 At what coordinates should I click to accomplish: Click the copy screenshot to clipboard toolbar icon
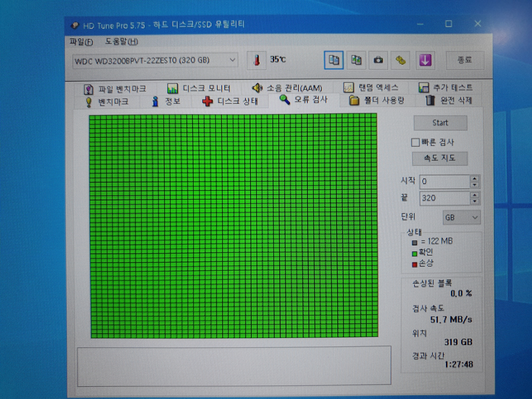(x=356, y=60)
